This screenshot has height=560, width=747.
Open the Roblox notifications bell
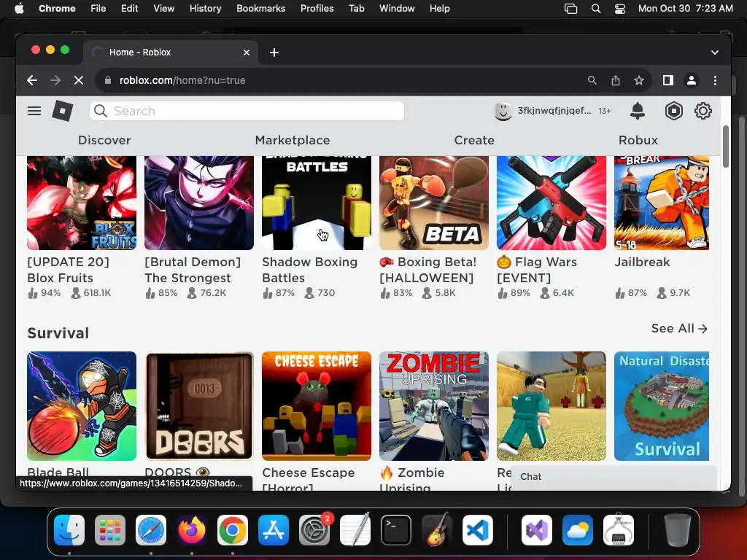[638, 111]
